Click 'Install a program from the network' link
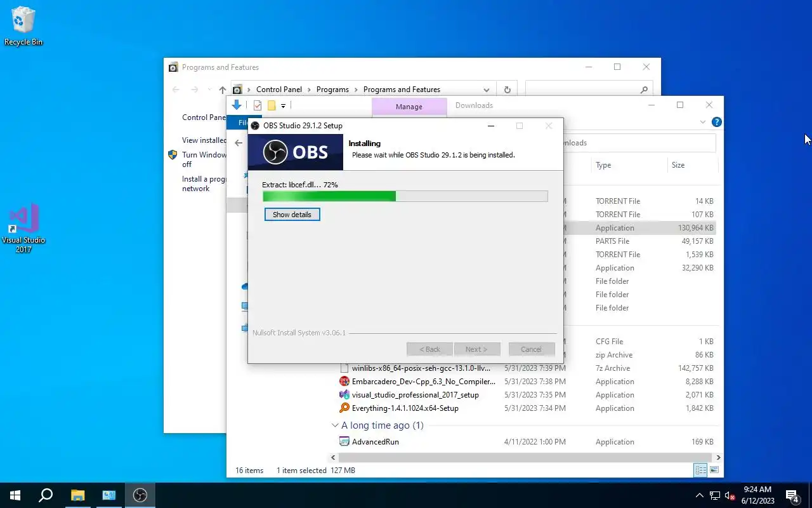Screen dimensions: 812x508 204,184
